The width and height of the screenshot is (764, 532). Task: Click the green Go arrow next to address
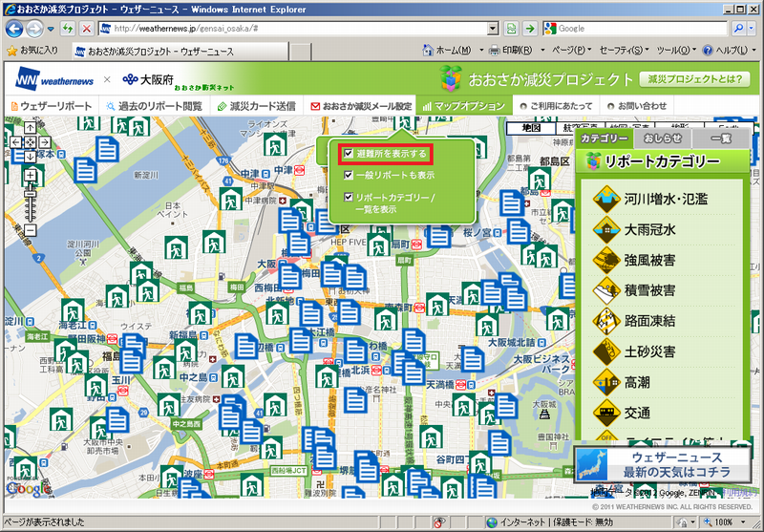coord(530,29)
